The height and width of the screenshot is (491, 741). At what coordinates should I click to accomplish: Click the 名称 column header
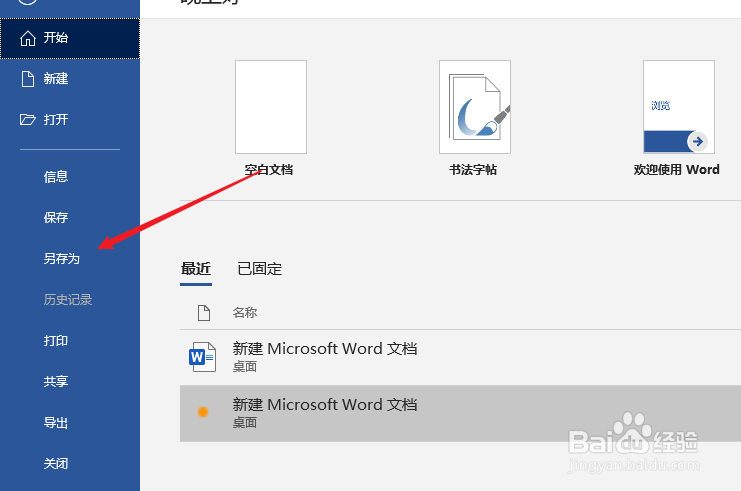point(245,313)
